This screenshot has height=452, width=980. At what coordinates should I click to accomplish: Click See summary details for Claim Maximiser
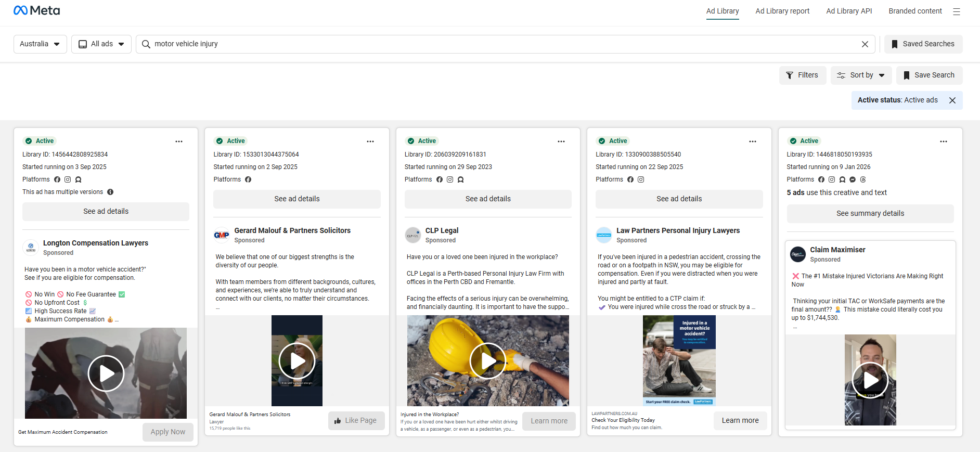click(x=870, y=214)
